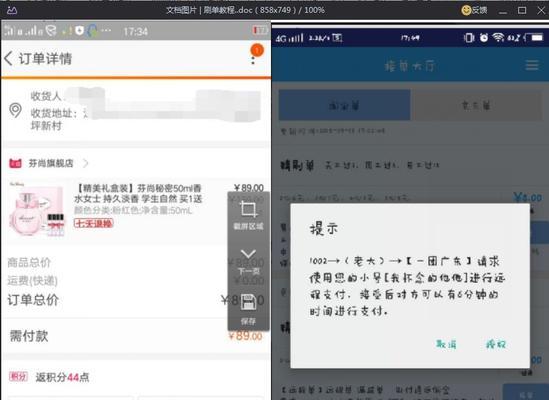Click the 七天退换 tag
549x400 pixels.
pos(93,223)
